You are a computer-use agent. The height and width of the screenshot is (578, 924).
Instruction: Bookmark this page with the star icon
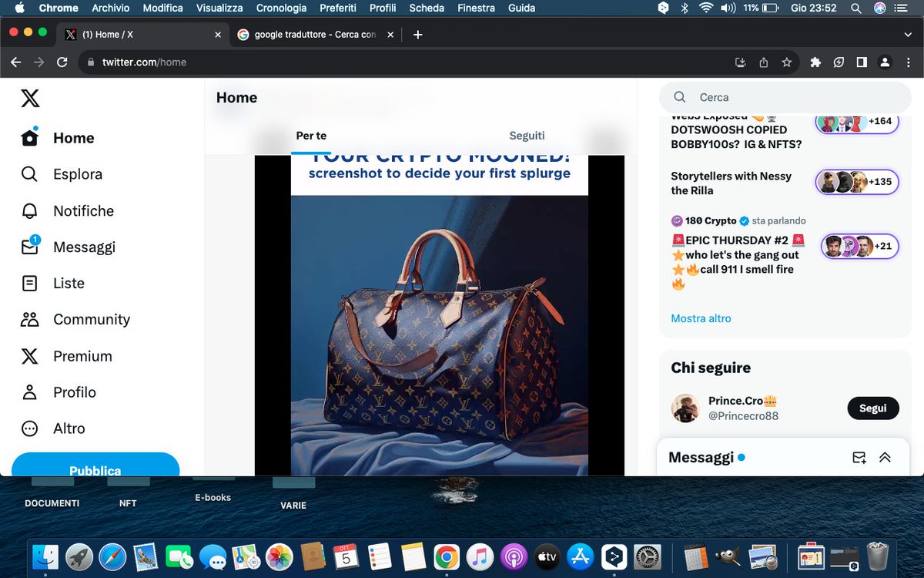click(786, 62)
